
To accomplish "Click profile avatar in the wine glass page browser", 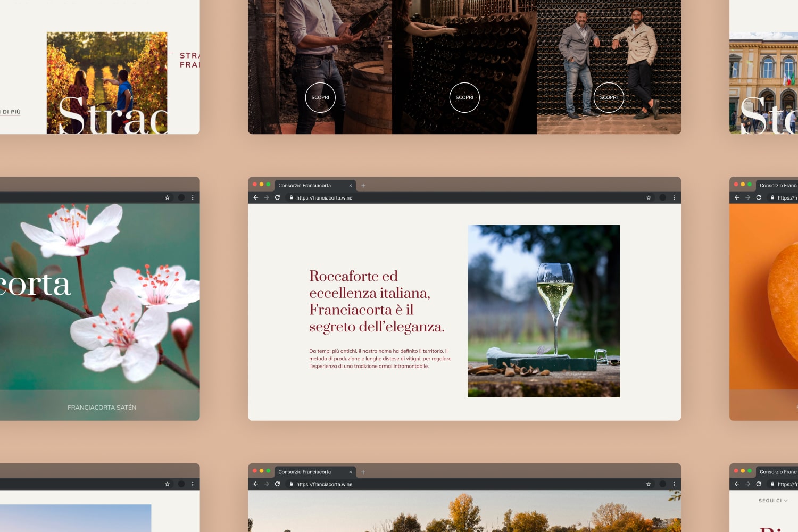I will 662,197.
